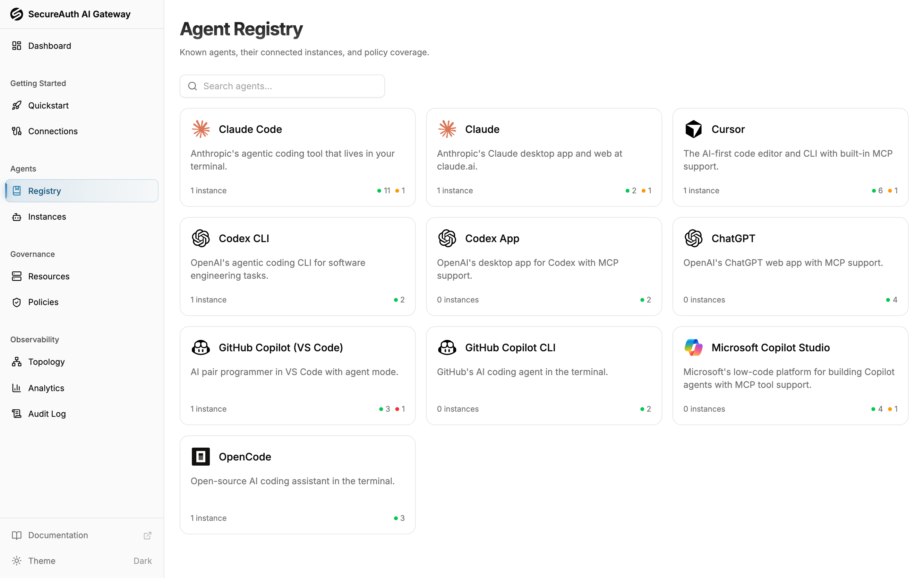Click '0 instances' on Microsoft Copilot Studio card
The height and width of the screenshot is (578, 924).
pos(704,409)
